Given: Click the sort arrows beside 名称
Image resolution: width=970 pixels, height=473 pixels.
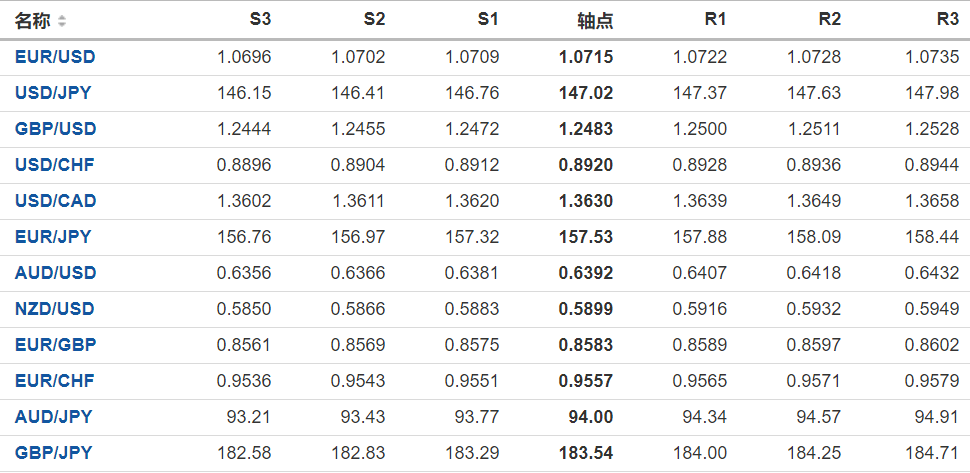Looking at the screenshot, I should click(x=62, y=21).
